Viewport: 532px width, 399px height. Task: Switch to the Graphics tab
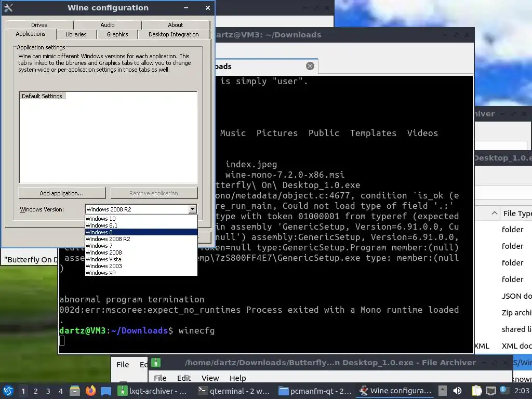click(x=117, y=34)
